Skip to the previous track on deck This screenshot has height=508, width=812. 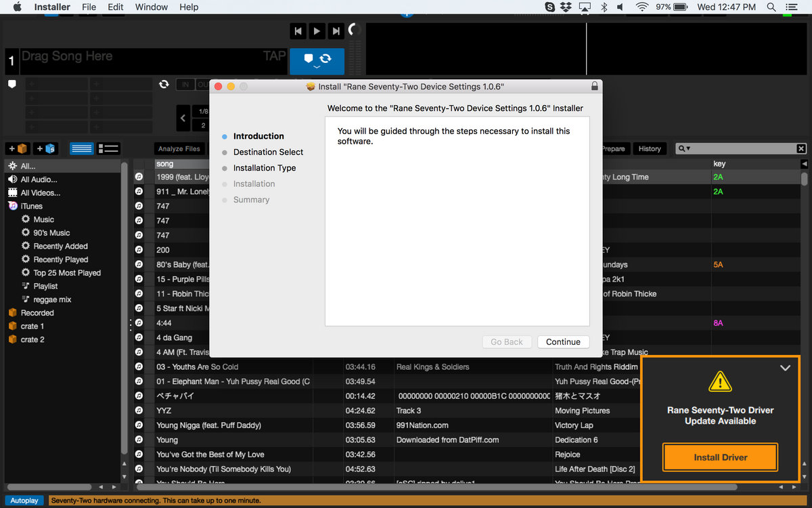[x=298, y=30]
